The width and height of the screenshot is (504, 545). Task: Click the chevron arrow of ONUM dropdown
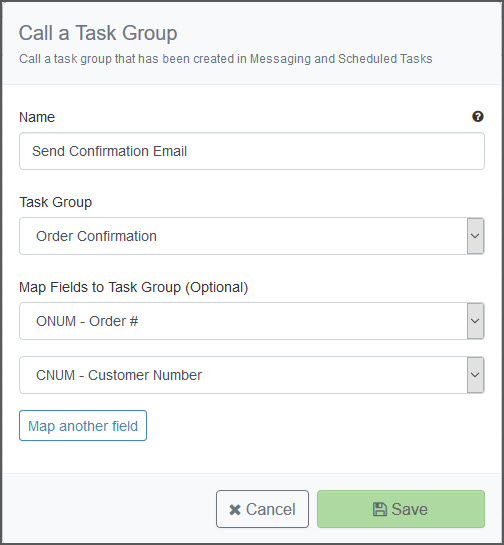pyautogui.click(x=475, y=321)
